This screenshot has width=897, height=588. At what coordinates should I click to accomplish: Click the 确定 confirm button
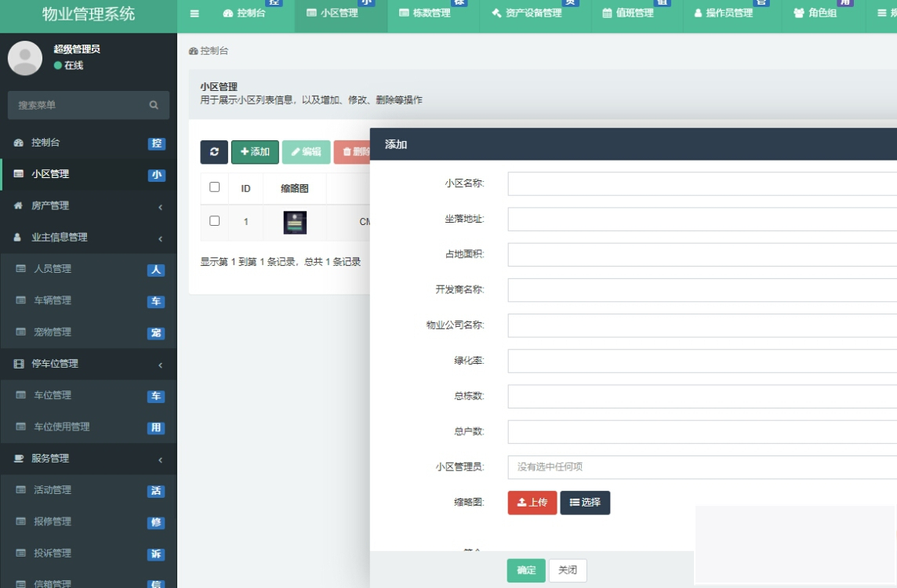[525, 571]
